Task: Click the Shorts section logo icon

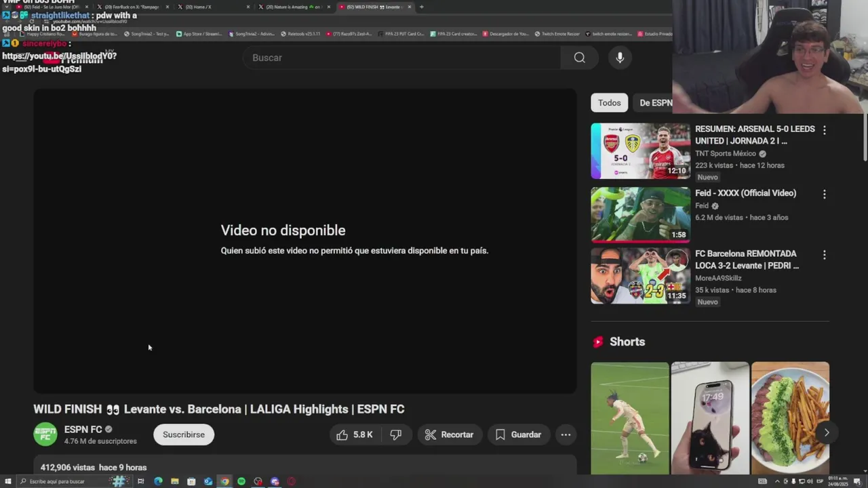Action: pos(597,342)
